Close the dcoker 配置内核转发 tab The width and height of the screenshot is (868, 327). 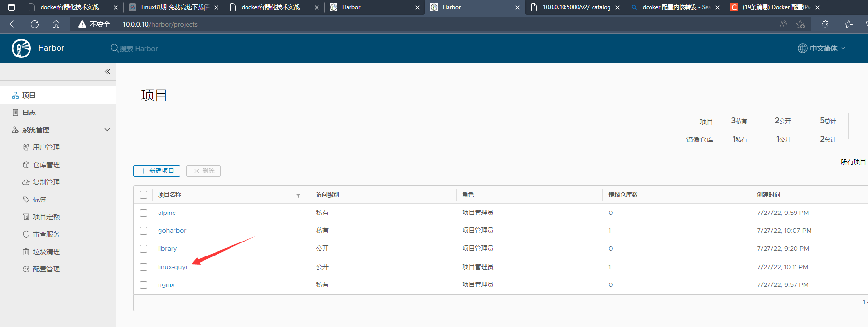[x=717, y=7]
